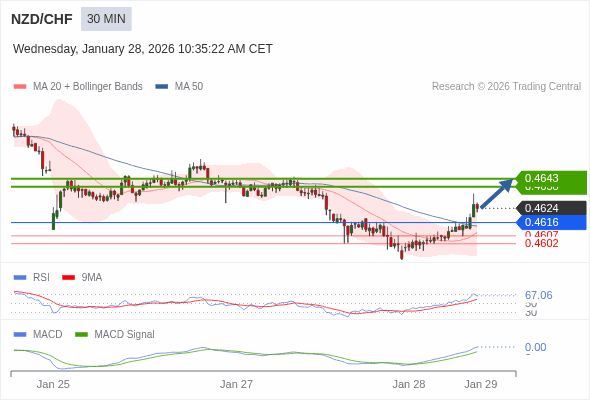Image resolution: width=590 pixels, height=400 pixels.
Task: Click the 'MA 20 + Bollinger Bands' legend label
Action: [88, 87]
